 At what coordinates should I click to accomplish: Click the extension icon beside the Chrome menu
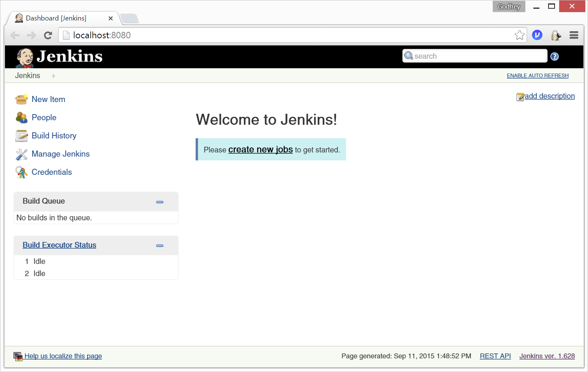coord(556,35)
